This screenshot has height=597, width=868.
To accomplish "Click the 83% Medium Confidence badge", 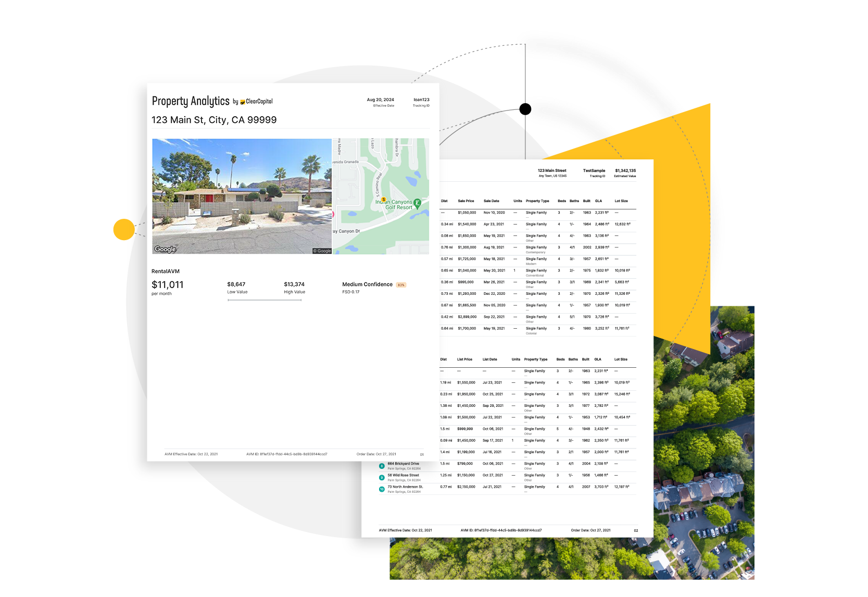I will click(401, 284).
